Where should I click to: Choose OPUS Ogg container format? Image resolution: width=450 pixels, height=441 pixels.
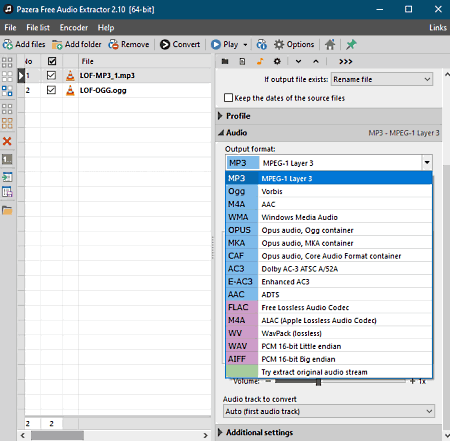pyautogui.click(x=329, y=230)
